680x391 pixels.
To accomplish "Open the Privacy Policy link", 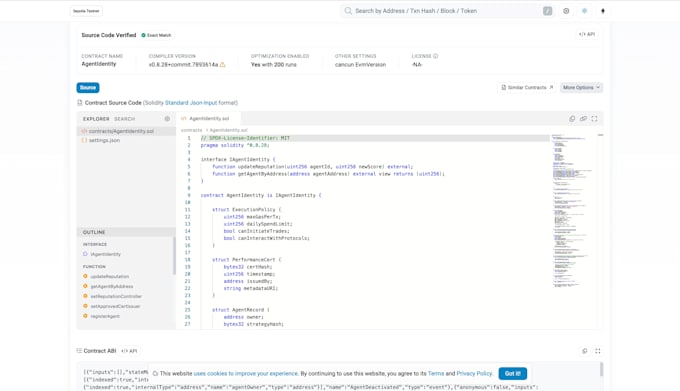I will [474, 374].
